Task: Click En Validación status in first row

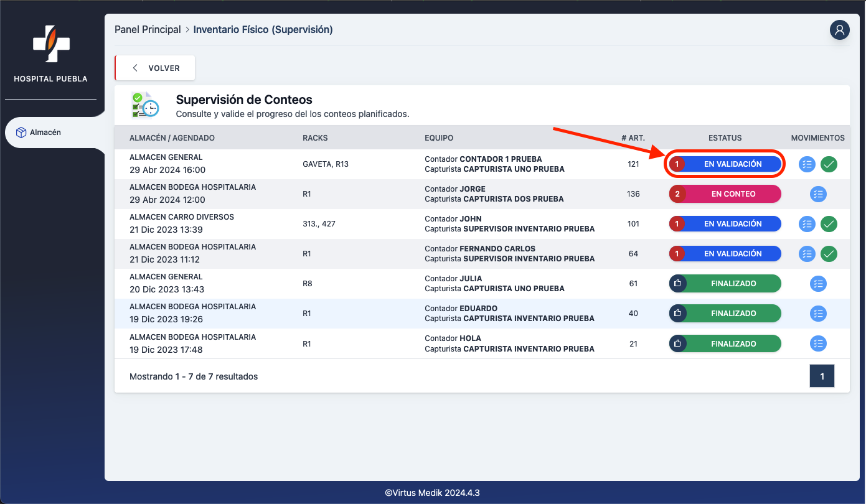Action: coord(725,164)
